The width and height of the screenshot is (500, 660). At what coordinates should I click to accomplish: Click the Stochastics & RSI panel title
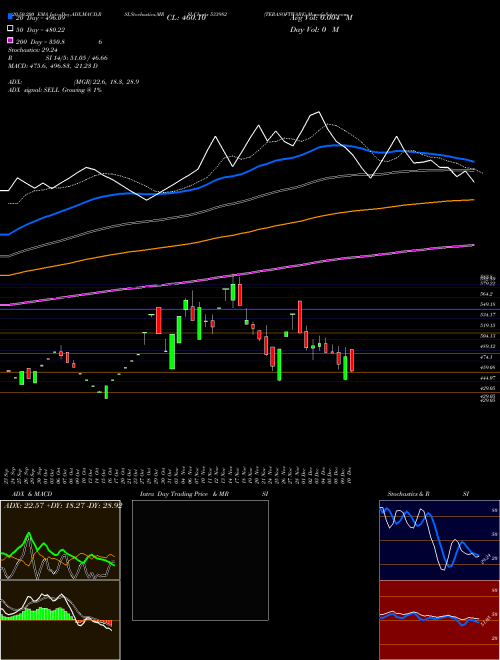(x=428, y=494)
